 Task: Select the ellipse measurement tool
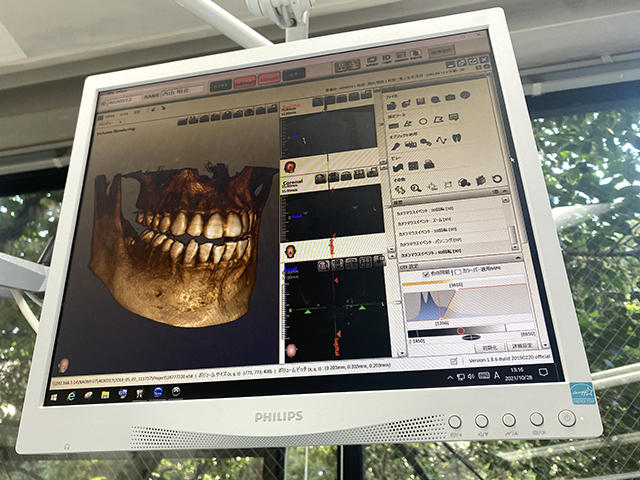tap(424, 122)
